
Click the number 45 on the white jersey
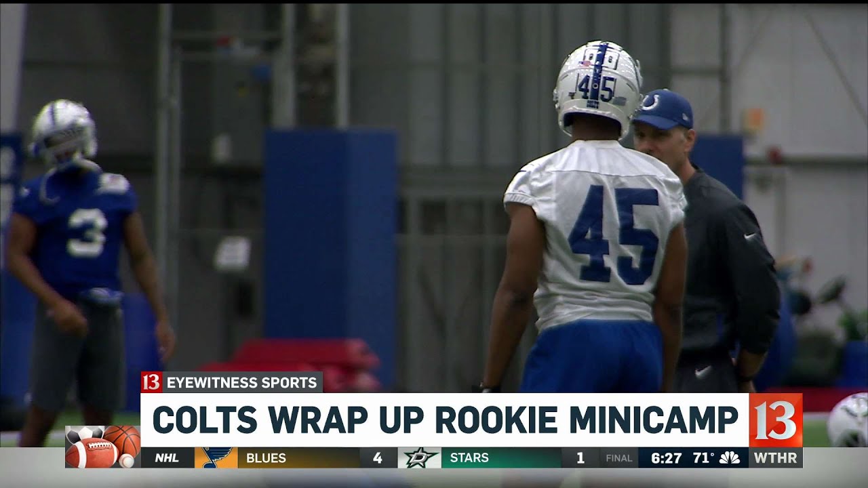pos(614,235)
